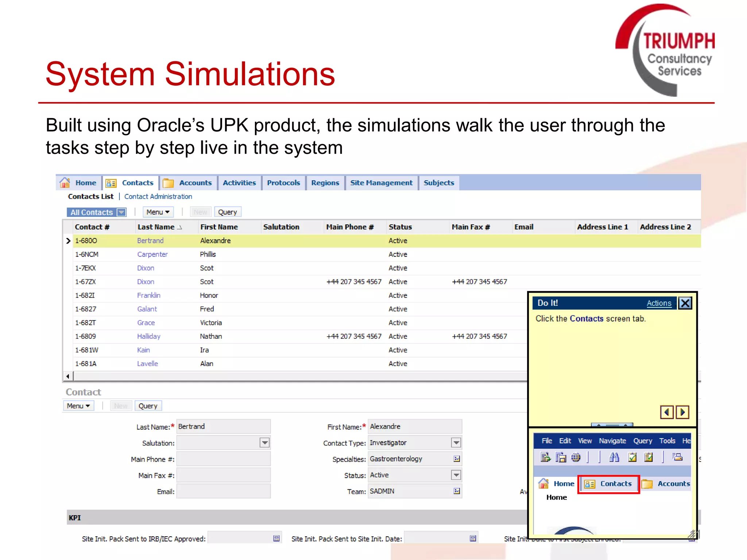
Task: Click the First Name field showing Alexandre
Action: coord(415,427)
